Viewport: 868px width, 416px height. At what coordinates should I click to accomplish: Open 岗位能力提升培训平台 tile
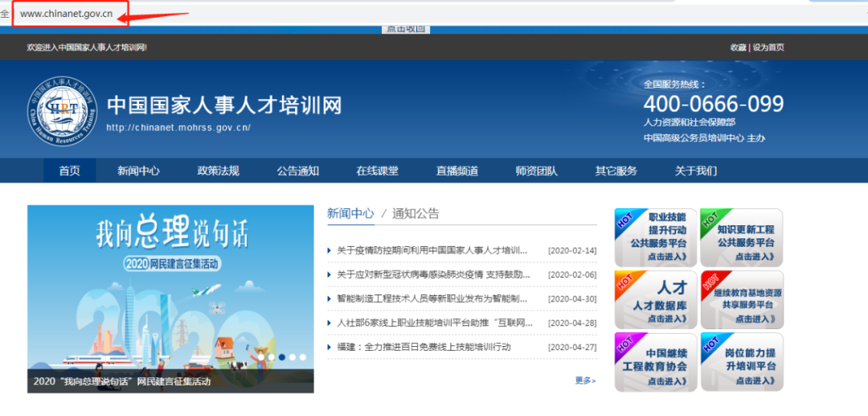[x=740, y=361]
